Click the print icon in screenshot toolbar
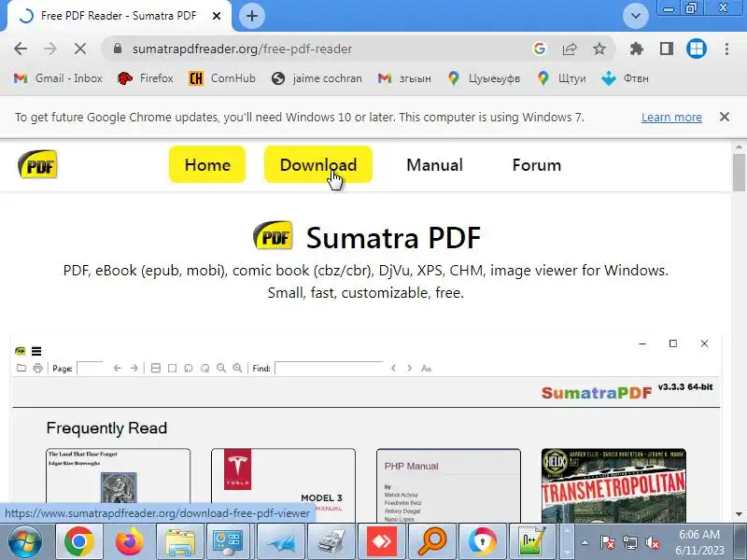 [x=37, y=368]
